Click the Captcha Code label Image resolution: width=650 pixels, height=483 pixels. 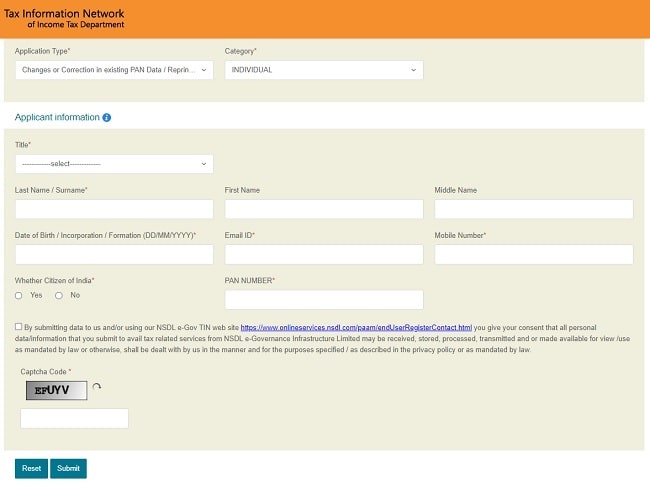coord(46,372)
